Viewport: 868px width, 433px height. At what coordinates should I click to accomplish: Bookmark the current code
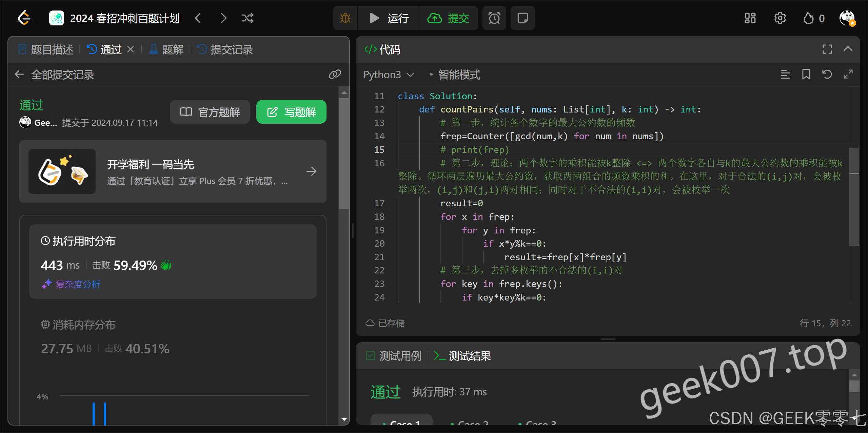click(x=806, y=74)
